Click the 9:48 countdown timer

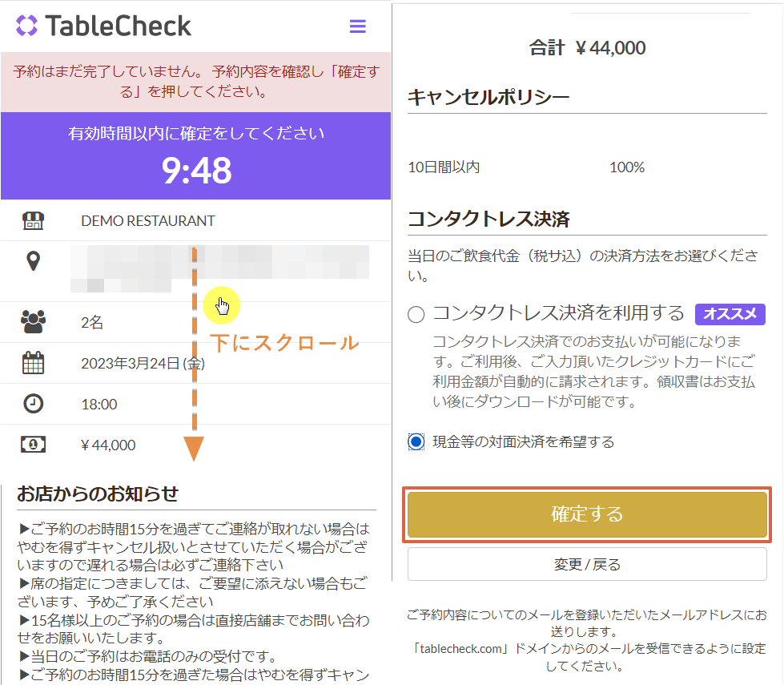[196, 170]
